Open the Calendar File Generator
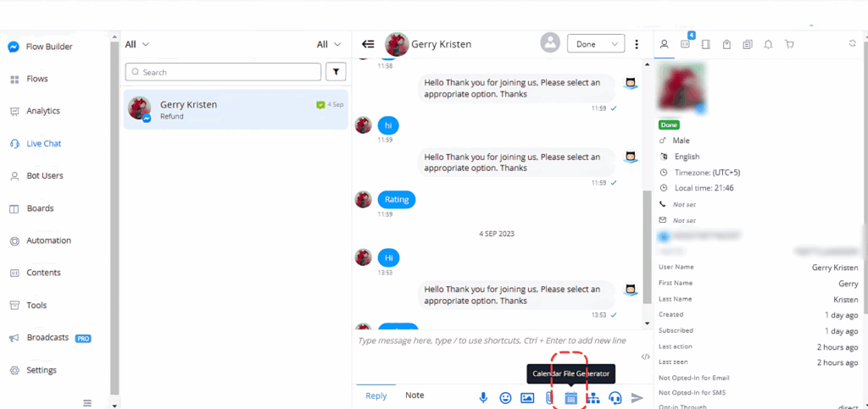The width and height of the screenshot is (868, 409). coord(570,397)
